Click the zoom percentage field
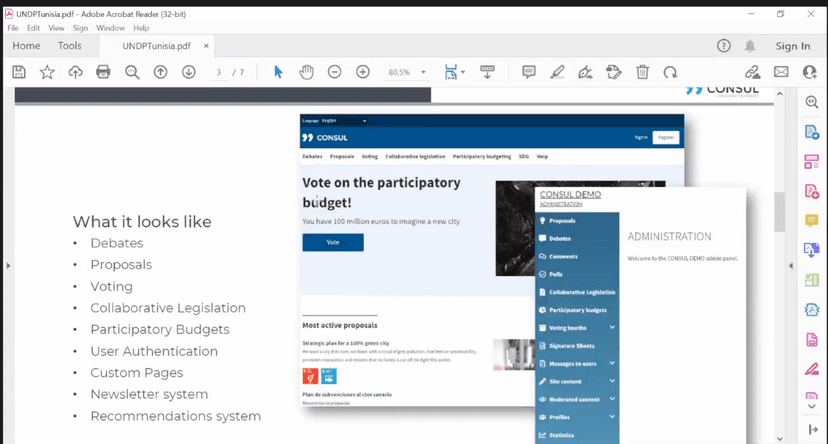Viewport: 828px width, 444px height. [399, 72]
